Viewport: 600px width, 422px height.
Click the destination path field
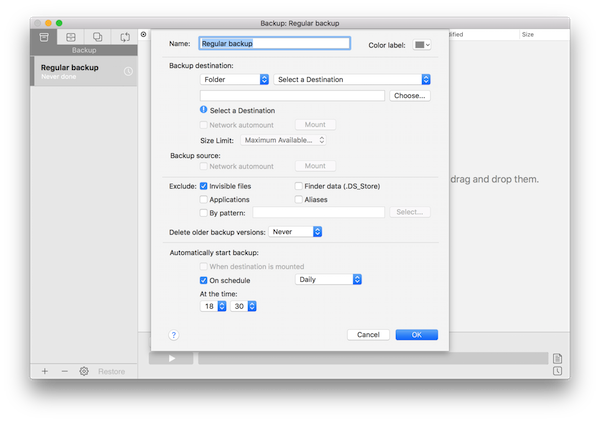pyautogui.click(x=292, y=96)
